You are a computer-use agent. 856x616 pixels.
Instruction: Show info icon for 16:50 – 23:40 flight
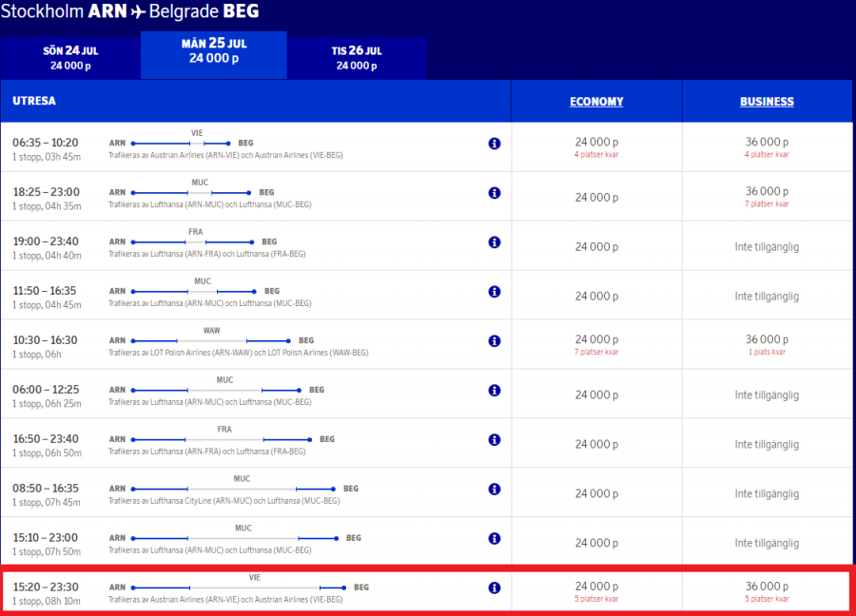(495, 440)
